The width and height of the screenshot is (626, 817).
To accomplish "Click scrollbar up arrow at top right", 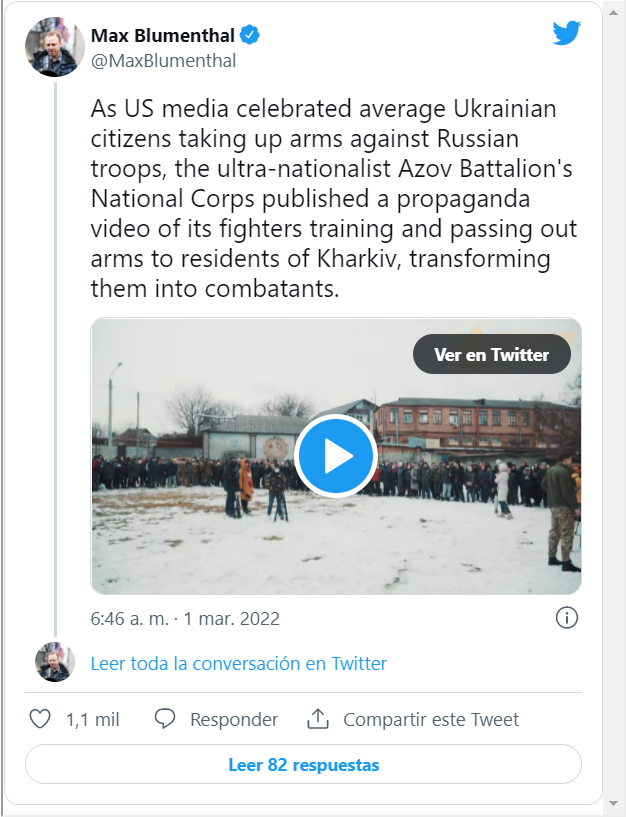I will (x=613, y=9).
